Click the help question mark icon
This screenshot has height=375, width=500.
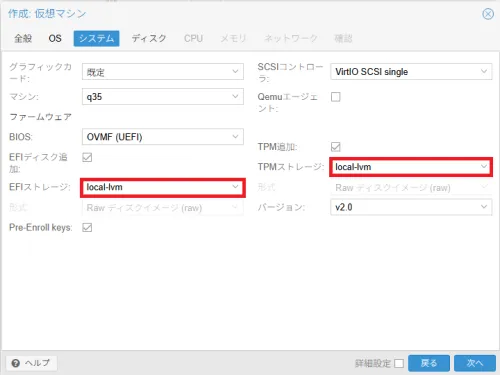(15, 363)
